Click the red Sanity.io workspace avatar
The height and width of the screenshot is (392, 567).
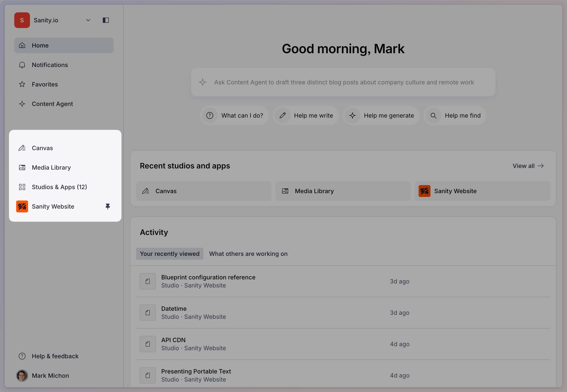point(22,20)
